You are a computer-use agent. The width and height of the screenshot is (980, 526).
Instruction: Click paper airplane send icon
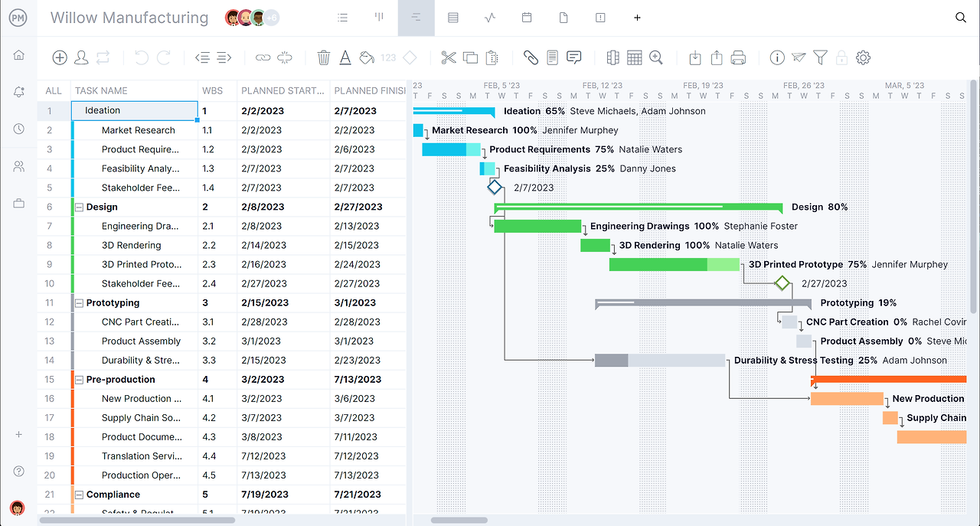pyautogui.click(x=799, y=57)
